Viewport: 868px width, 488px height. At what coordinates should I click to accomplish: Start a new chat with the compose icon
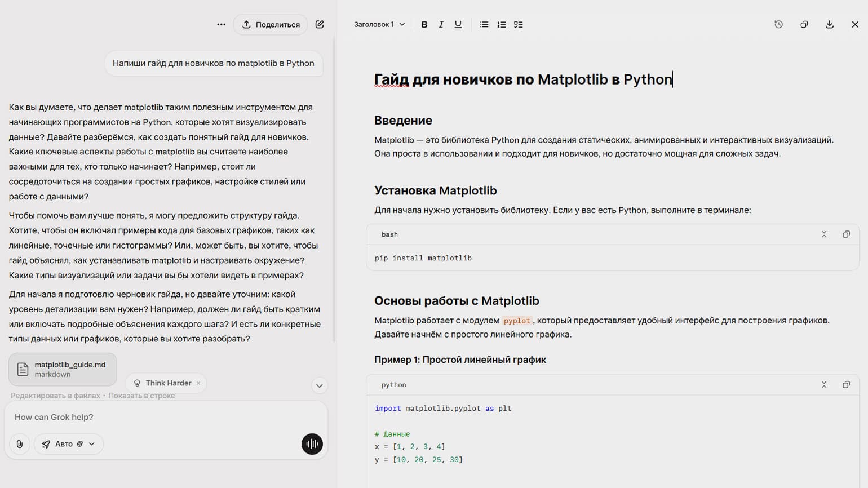(x=320, y=25)
